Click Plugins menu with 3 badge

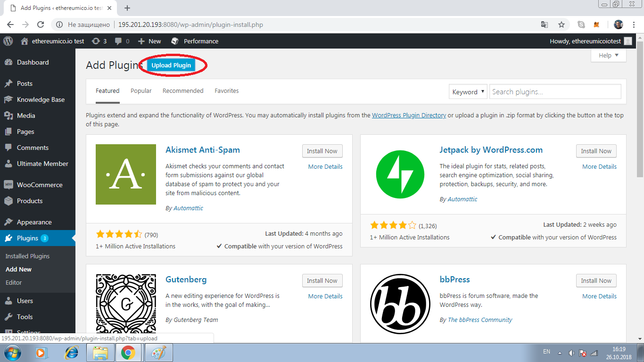point(38,238)
